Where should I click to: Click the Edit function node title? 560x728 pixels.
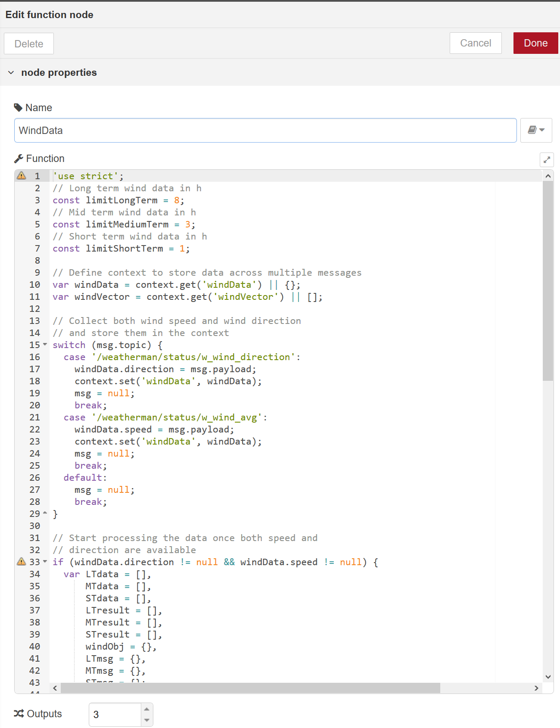click(50, 15)
